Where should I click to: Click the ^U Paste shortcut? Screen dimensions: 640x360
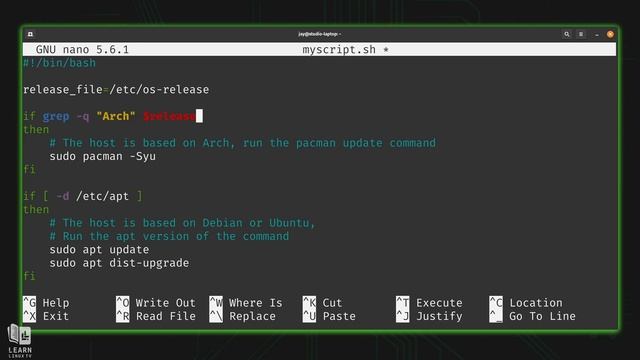point(329,316)
